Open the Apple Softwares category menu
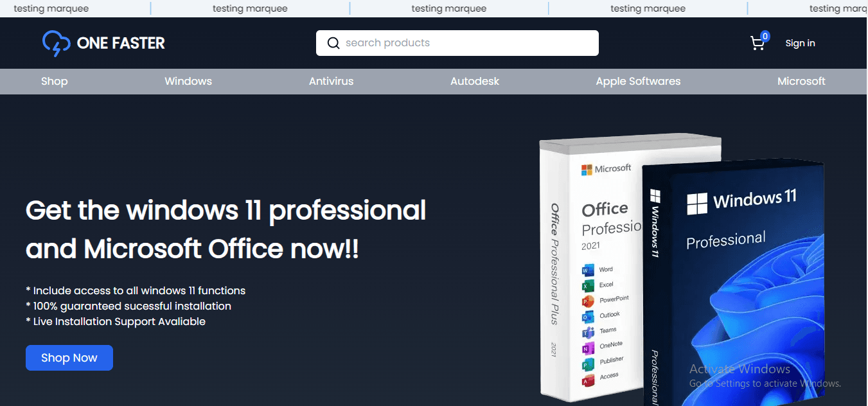 638,81
